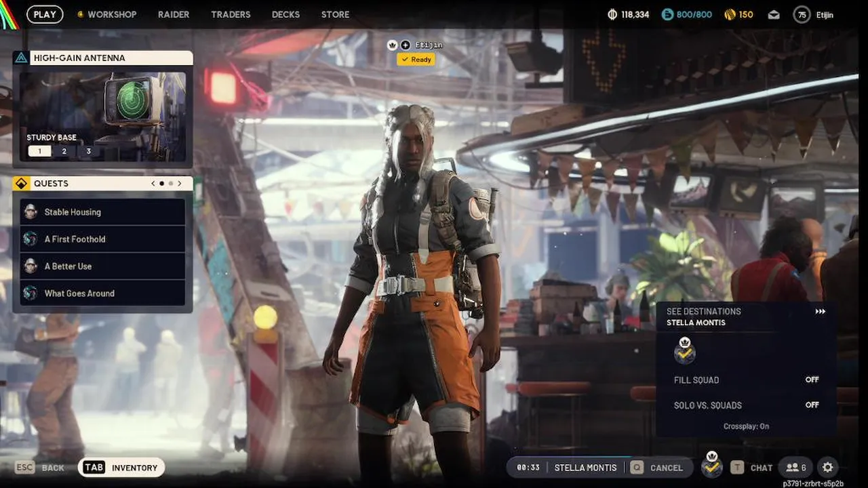Image resolution: width=868 pixels, height=488 pixels.
Task: Open the A Better Use quest
Action: [102, 266]
